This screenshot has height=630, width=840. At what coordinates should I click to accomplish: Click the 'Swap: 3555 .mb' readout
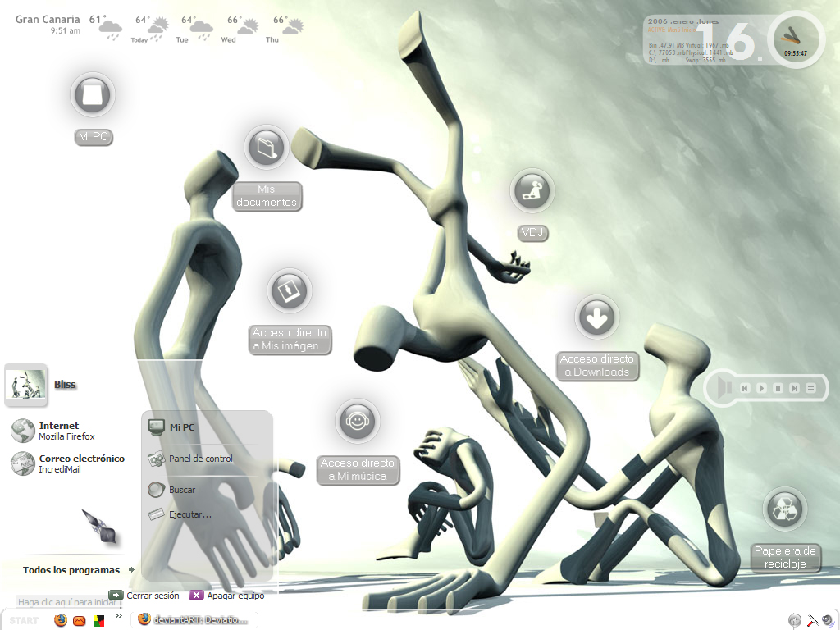(x=705, y=61)
